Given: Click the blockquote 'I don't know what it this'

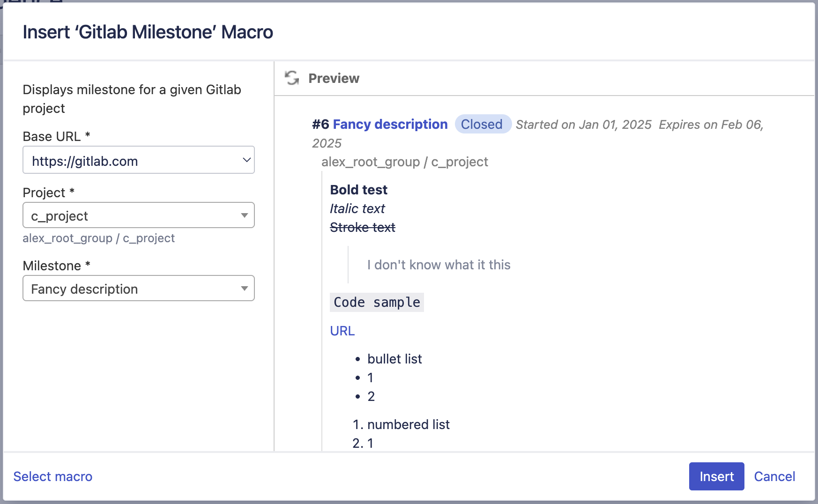Looking at the screenshot, I should [439, 265].
